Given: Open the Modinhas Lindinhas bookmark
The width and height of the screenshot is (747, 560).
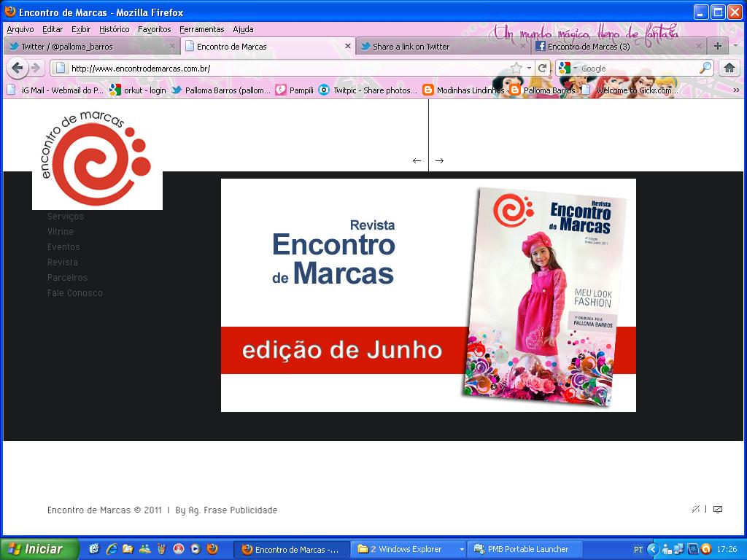Looking at the screenshot, I should 463,90.
